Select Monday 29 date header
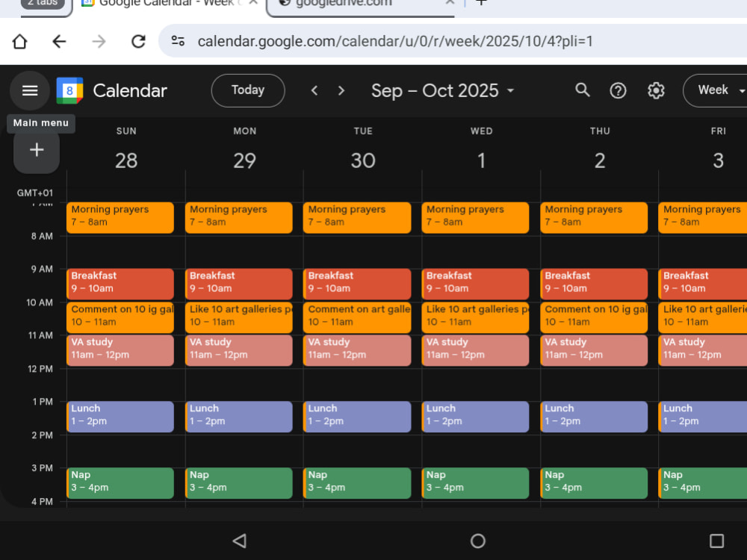The height and width of the screenshot is (560, 747). (x=244, y=161)
